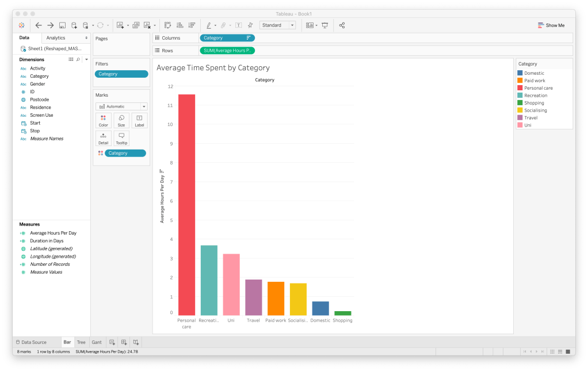588x371 pixels.
Task: Click the Share icon in toolbar
Action: pos(342,25)
